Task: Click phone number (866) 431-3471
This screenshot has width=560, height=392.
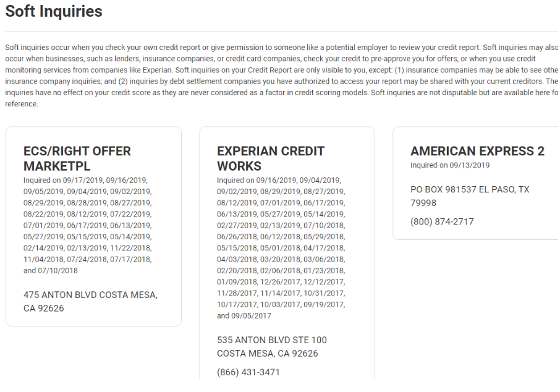Action: click(248, 372)
